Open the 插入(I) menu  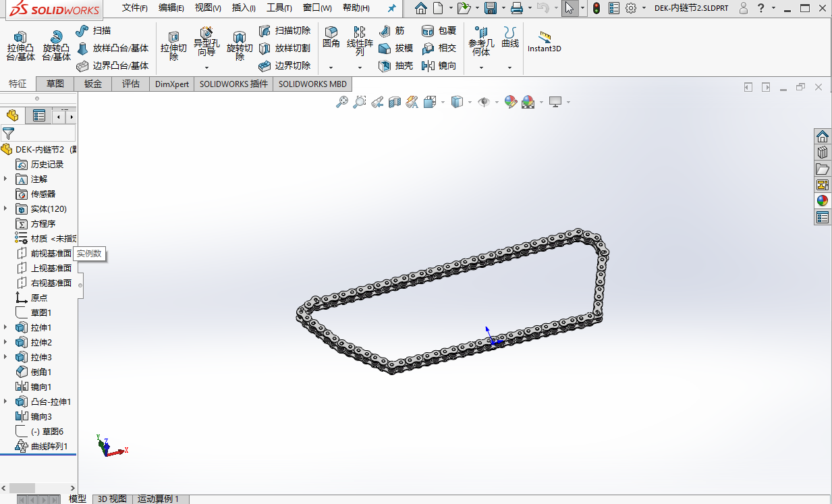coord(244,8)
